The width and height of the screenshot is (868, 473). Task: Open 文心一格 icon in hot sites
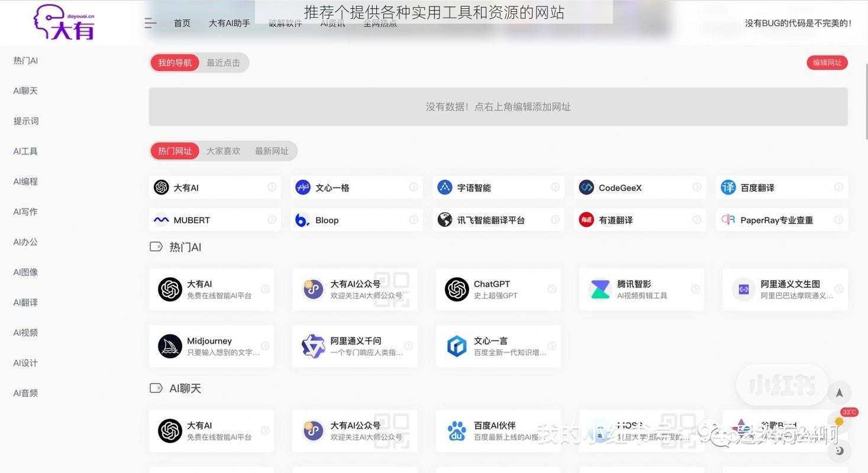(303, 187)
